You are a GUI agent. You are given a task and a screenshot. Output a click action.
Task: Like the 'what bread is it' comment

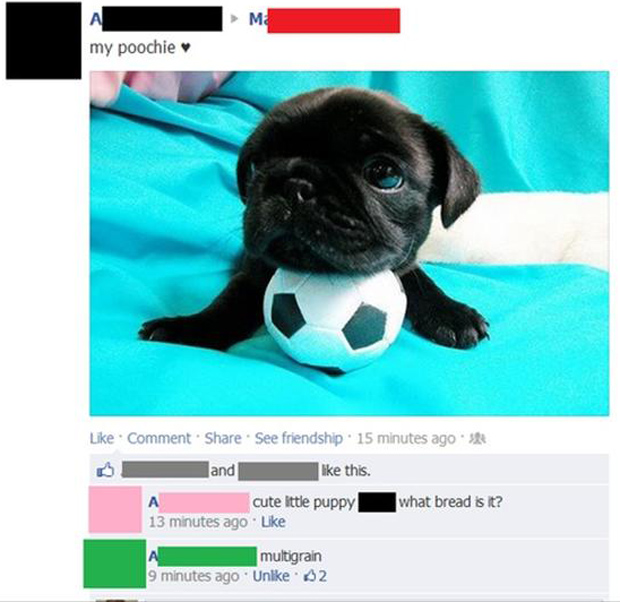(273, 522)
